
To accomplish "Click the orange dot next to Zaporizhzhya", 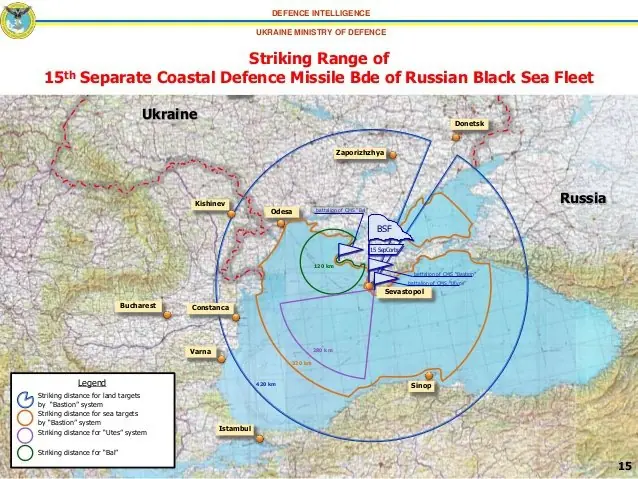I will coord(393,155).
